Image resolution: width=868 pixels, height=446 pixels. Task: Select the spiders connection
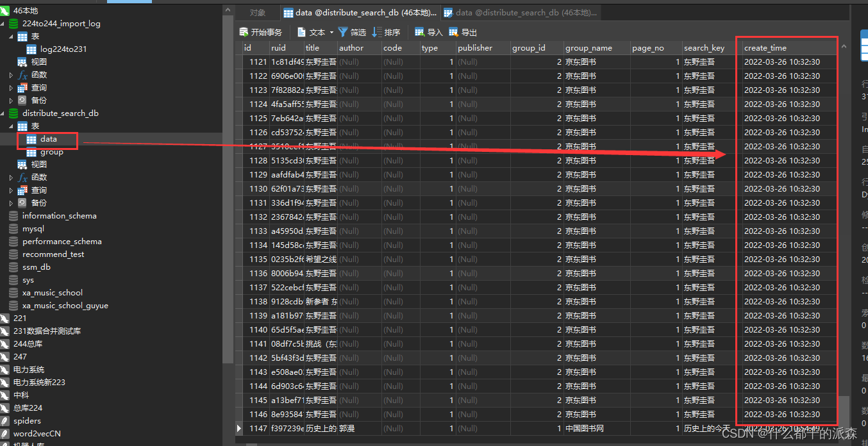coord(21,420)
